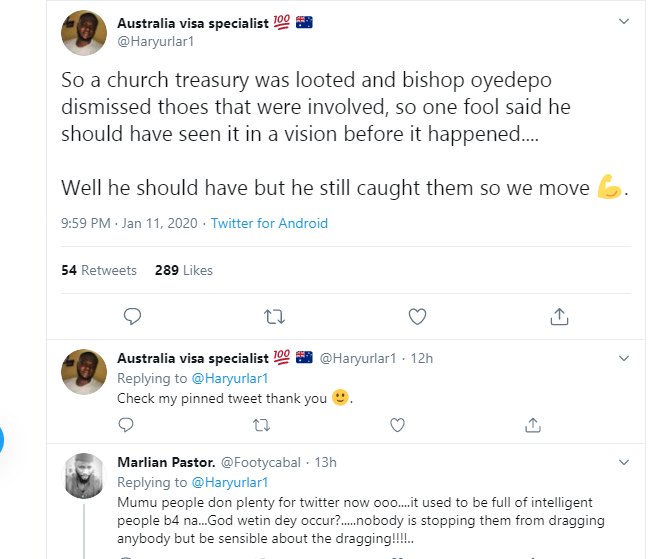The height and width of the screenshot is (559, 656).
Task: Reply to the 'Check my pinned tweet' reply
Action: pos(126,425)
